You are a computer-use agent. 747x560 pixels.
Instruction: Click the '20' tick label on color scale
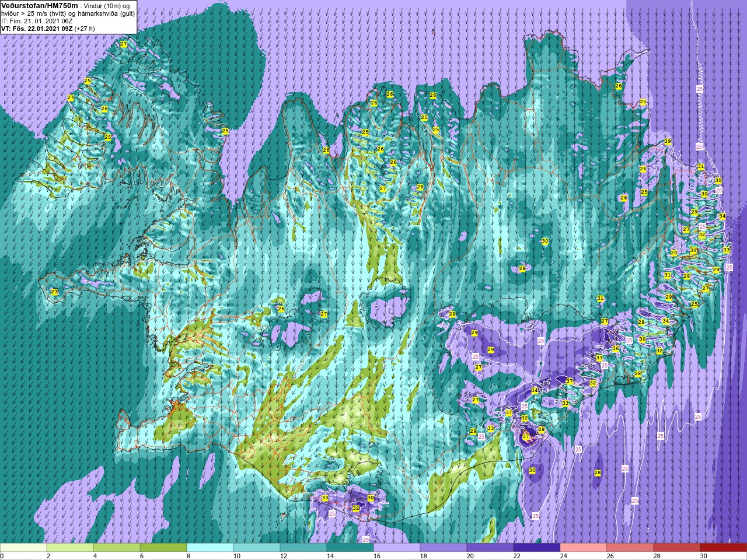point(470,556)
